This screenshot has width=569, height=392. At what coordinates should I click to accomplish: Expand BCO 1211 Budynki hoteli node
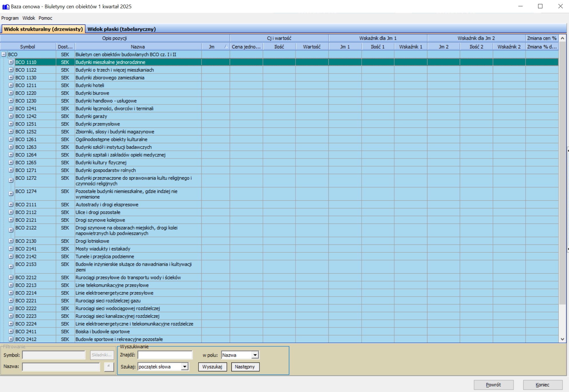tap(11, 85)
